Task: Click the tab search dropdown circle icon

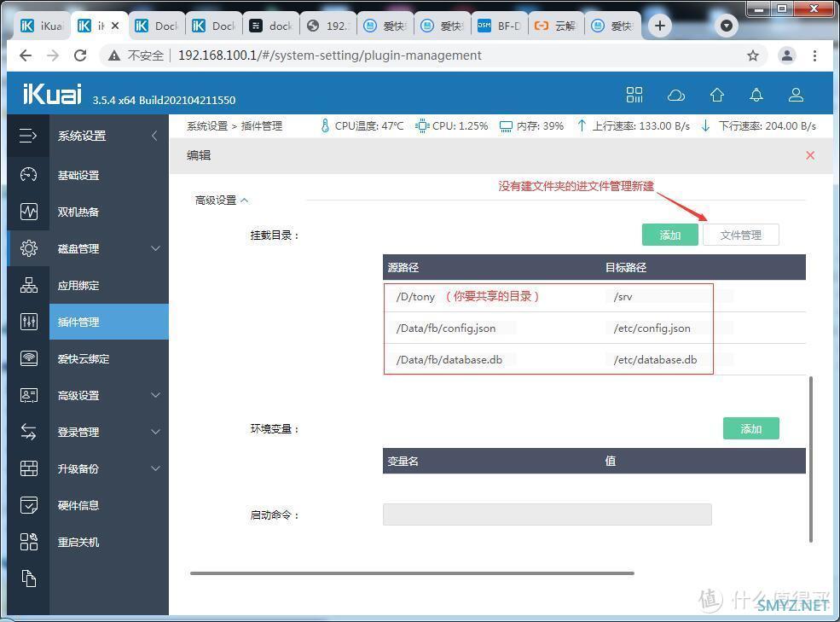Action: 726,26
